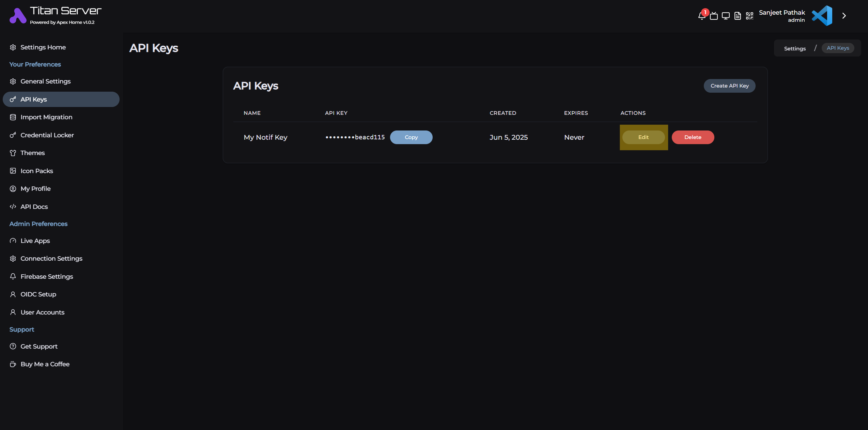Viewport: 868px width, 430px height.
Task: Open Credential Locker from the sidebar
Action: coord(47,135)
